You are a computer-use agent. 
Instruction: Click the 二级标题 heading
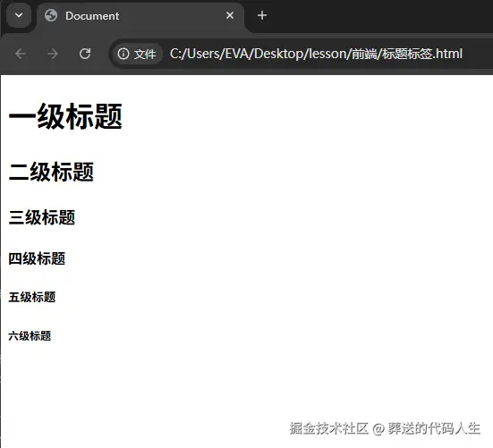point(51,172)
